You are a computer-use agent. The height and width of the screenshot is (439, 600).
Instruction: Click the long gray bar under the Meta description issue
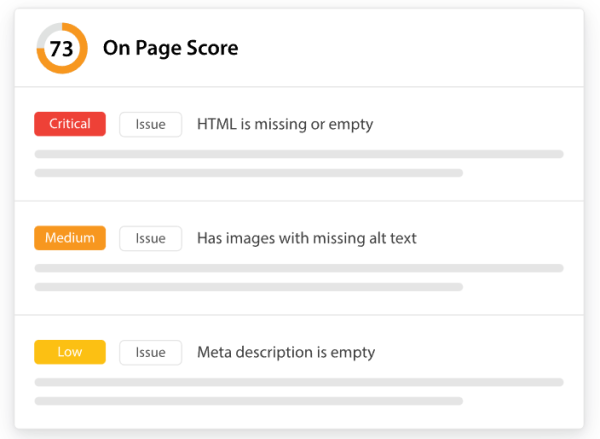click(298, 382)
